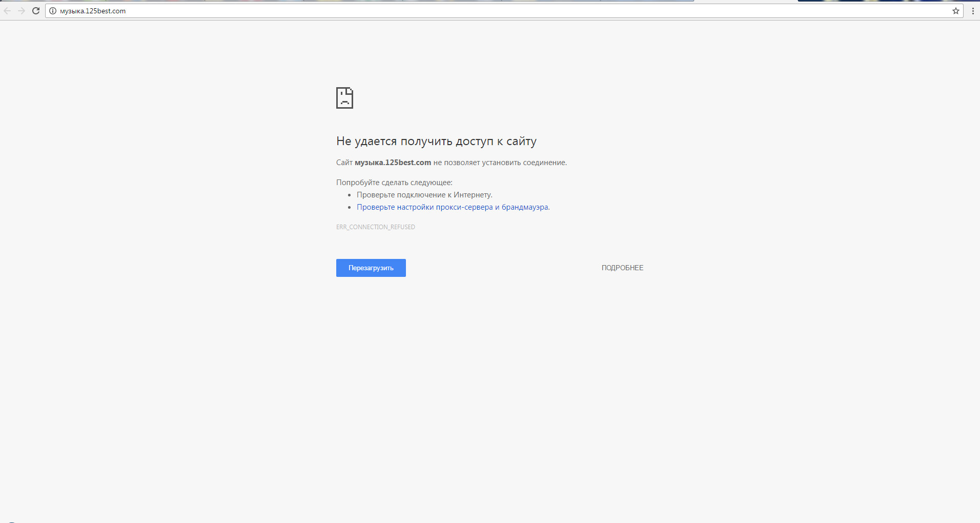980x523 pixels.
Task: Open the site information icon
Action: tap(52, 11)
